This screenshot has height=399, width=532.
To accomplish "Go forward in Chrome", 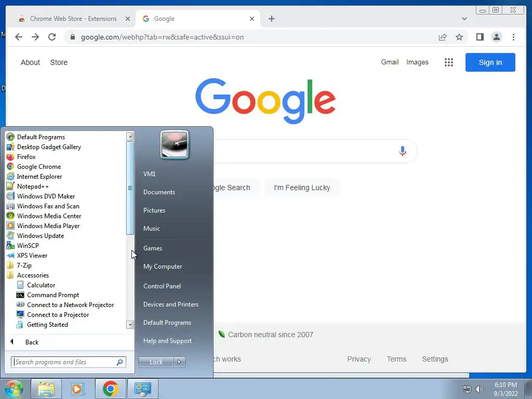I will tap(35, 37).
